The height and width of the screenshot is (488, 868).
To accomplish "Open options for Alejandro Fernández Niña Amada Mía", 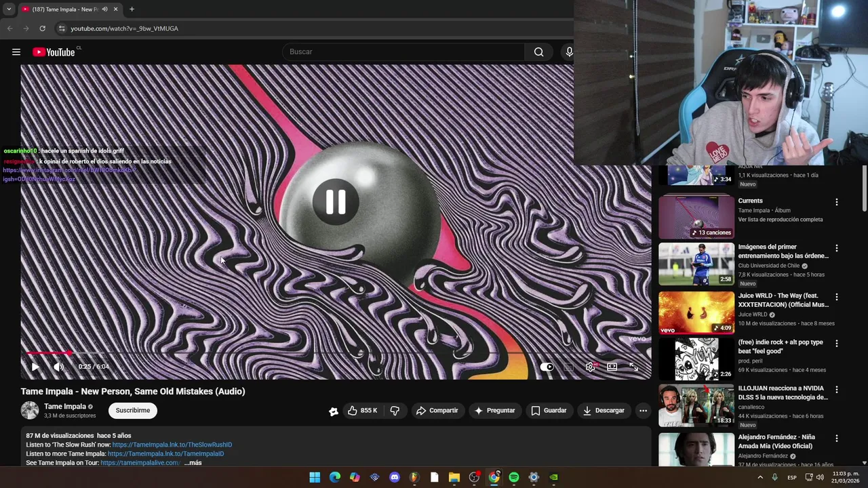I will (836, 439).
